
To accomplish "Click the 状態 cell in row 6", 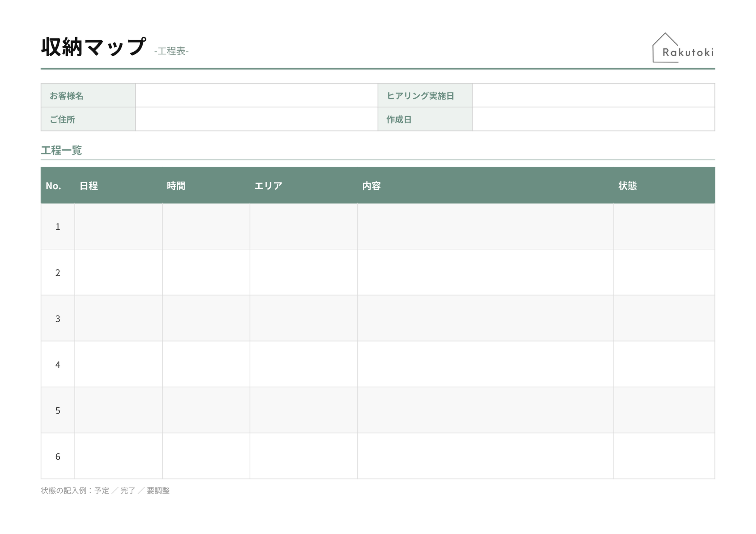I will coord(664,456).
